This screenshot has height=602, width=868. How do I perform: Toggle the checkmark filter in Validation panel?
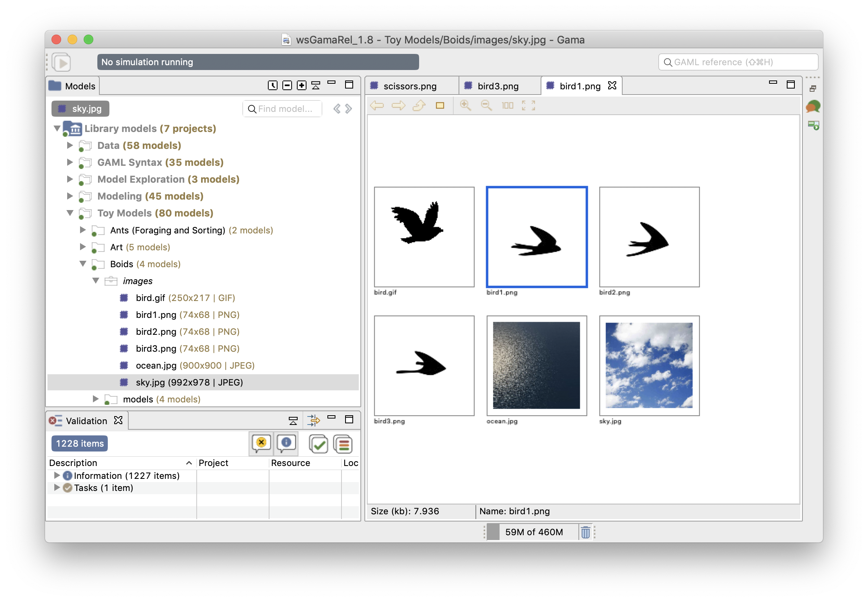tap(319, 443)
